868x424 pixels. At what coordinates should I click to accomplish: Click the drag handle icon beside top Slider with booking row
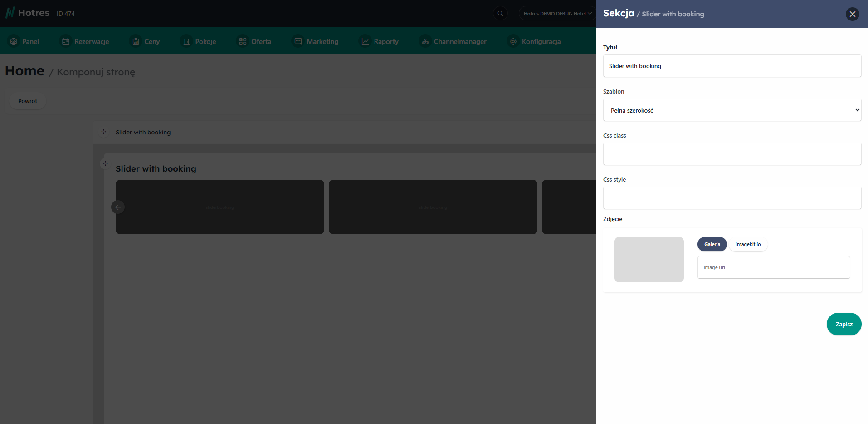pos(104,132)
